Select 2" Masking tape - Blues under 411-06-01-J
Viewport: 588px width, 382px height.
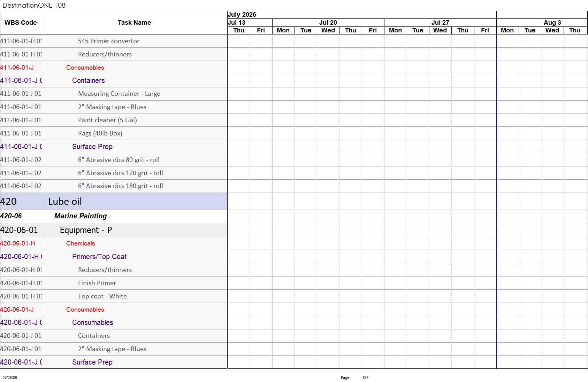pyautogui.click(x=114, y=107)
